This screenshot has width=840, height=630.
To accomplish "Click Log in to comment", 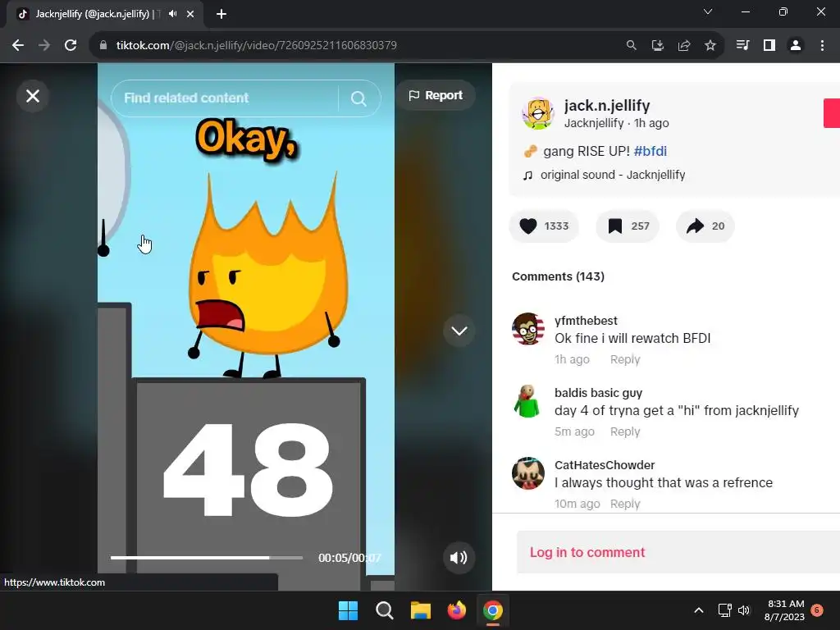I will pos(587,552).
